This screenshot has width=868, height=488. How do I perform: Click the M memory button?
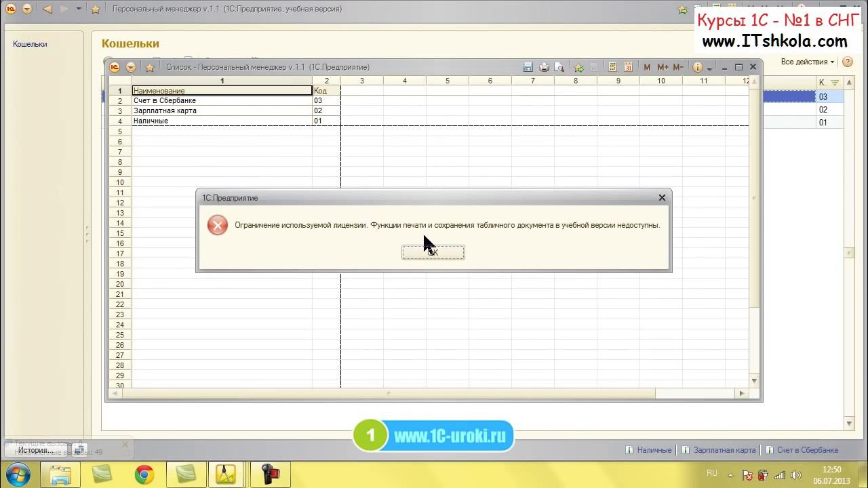[x=647, y=67]
